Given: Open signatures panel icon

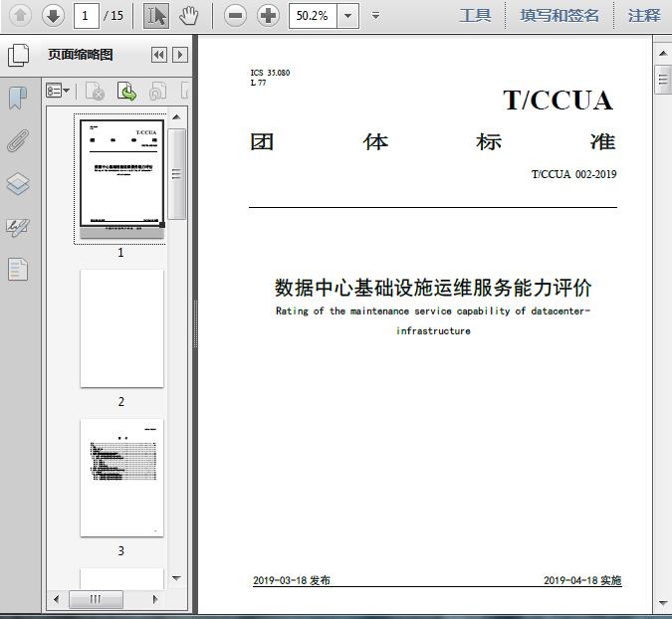Looking at the screenshot, I should click(18, 228).
